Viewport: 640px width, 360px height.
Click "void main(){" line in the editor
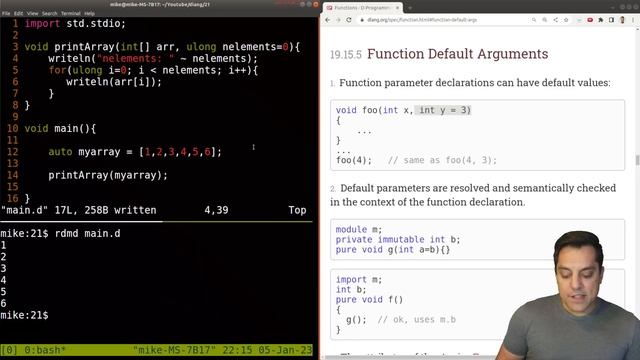[x=60, y=129]
